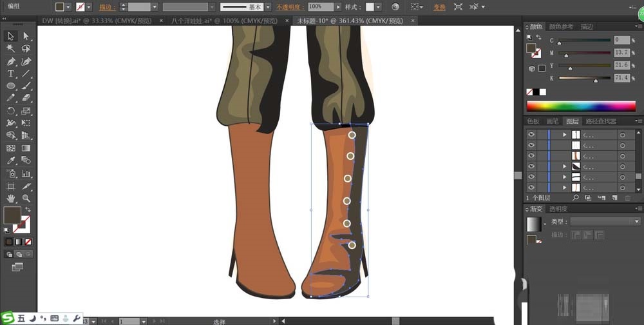Select the Hand tool
Image resolution: width=644 pixels, height=325 pixels.
click(x=11, y=198)
